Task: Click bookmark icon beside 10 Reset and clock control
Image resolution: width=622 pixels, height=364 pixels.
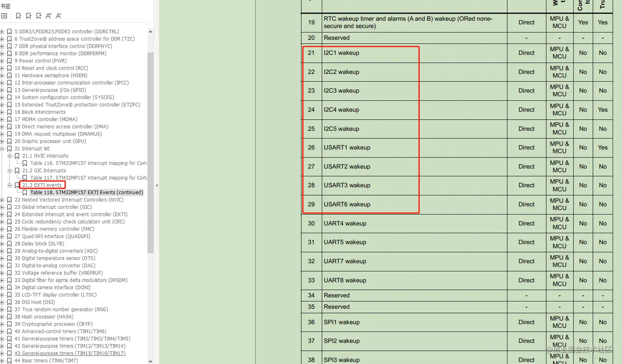Action: coord(9,68)
